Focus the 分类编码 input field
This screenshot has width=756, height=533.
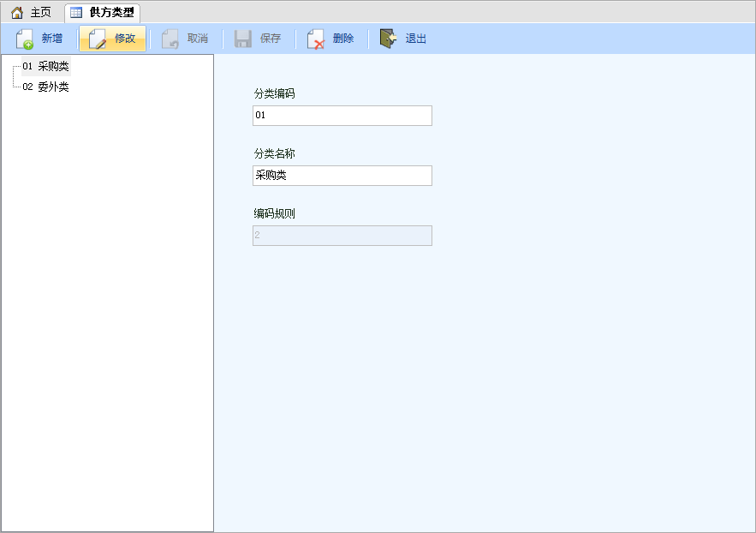pos(342,116)
